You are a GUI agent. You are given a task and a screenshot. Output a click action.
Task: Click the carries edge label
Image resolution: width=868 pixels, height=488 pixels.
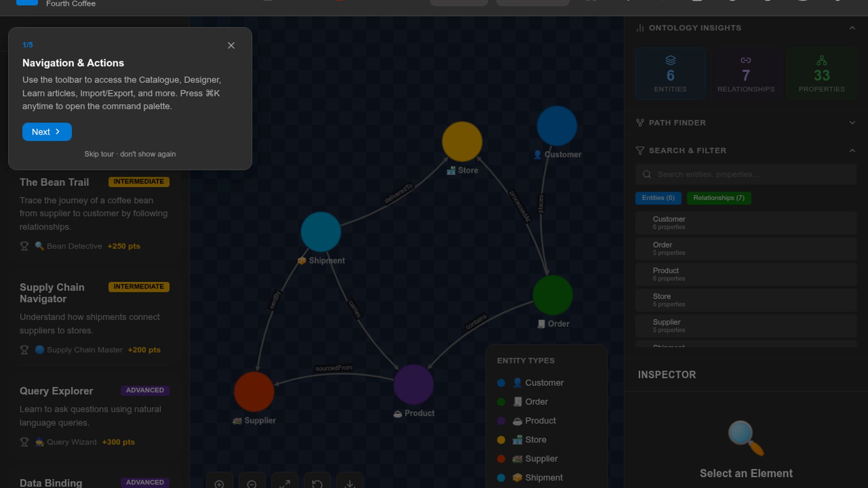pos(354,309)
